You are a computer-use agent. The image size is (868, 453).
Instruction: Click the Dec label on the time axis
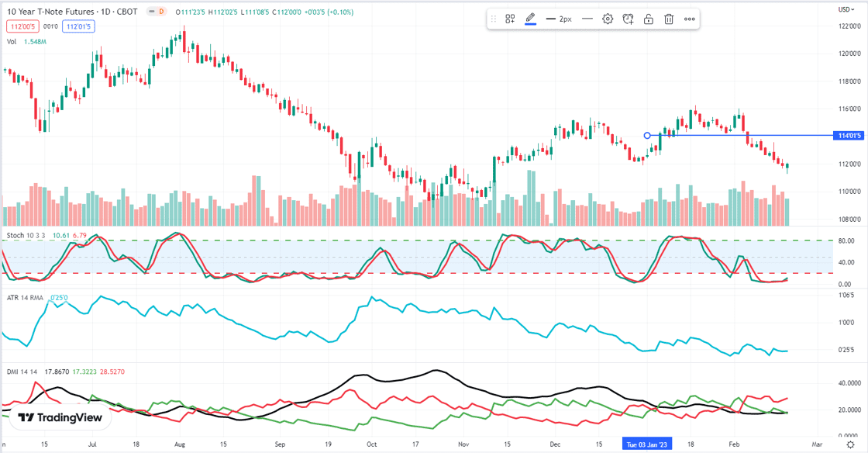click(555, 444)
